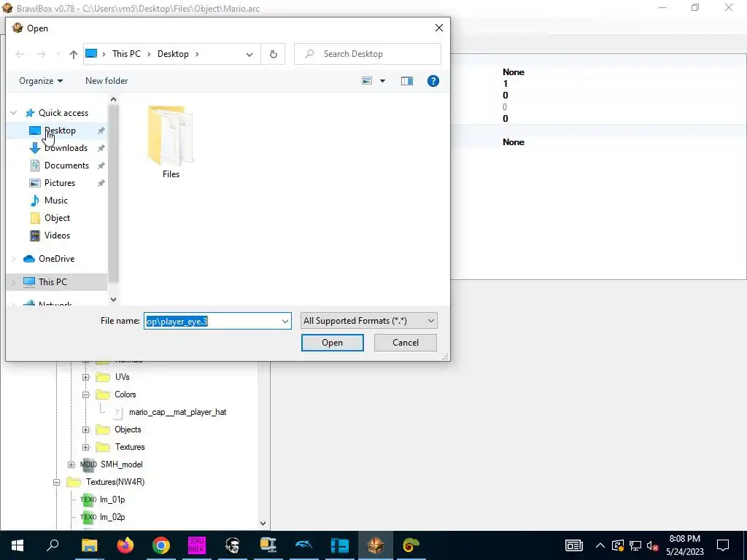This screenshot has height=560, width=747.
Task: Open the Organize menu
Action: (x=41, y=81)
